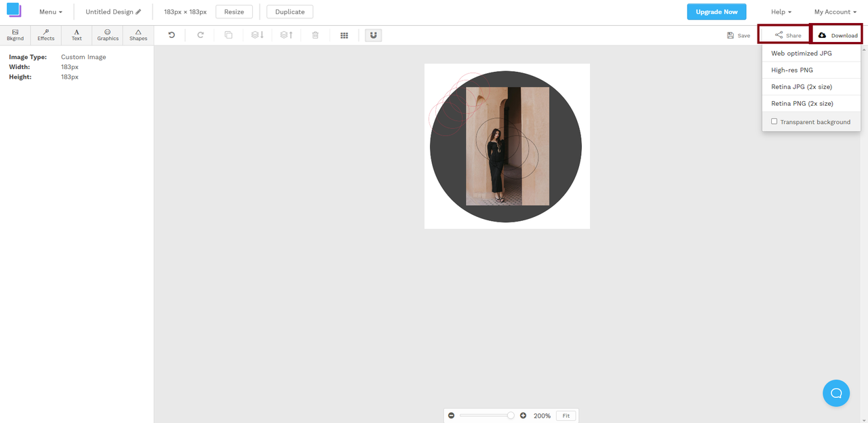
Task: Open the Graphics panel
Action: click(x=108, y=35)
